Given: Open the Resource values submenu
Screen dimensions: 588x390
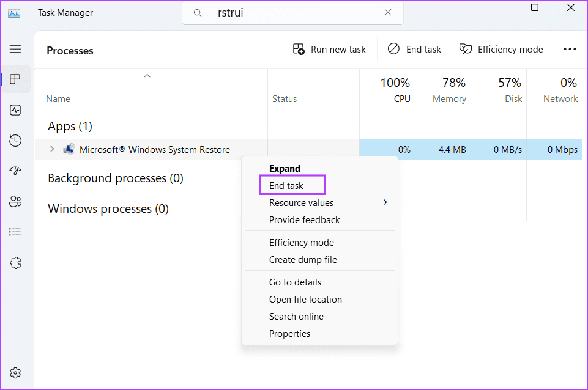Looking at the screenshot, I should [x=319, y=203].
